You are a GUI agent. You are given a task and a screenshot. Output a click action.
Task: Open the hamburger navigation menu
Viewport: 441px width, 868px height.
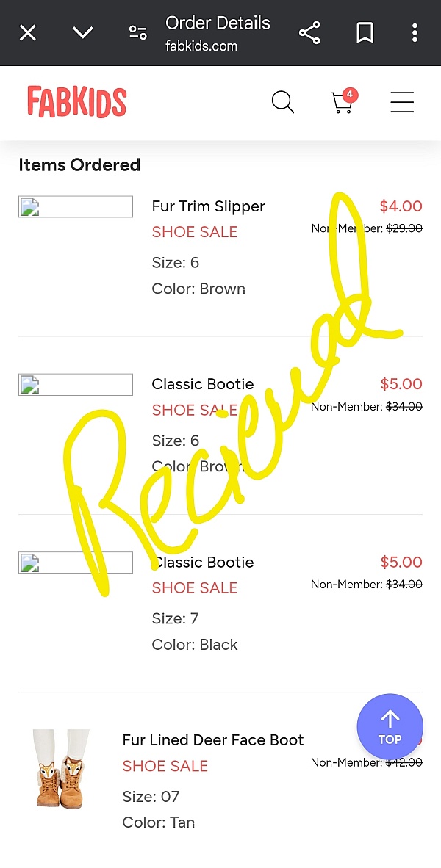click(x=402, y=102)
